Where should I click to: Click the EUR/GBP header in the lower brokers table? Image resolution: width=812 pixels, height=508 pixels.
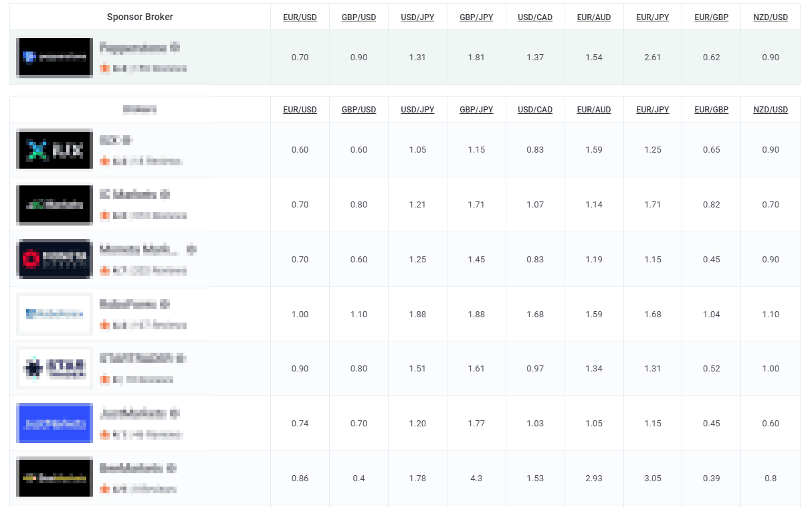[x=712, y=110]
